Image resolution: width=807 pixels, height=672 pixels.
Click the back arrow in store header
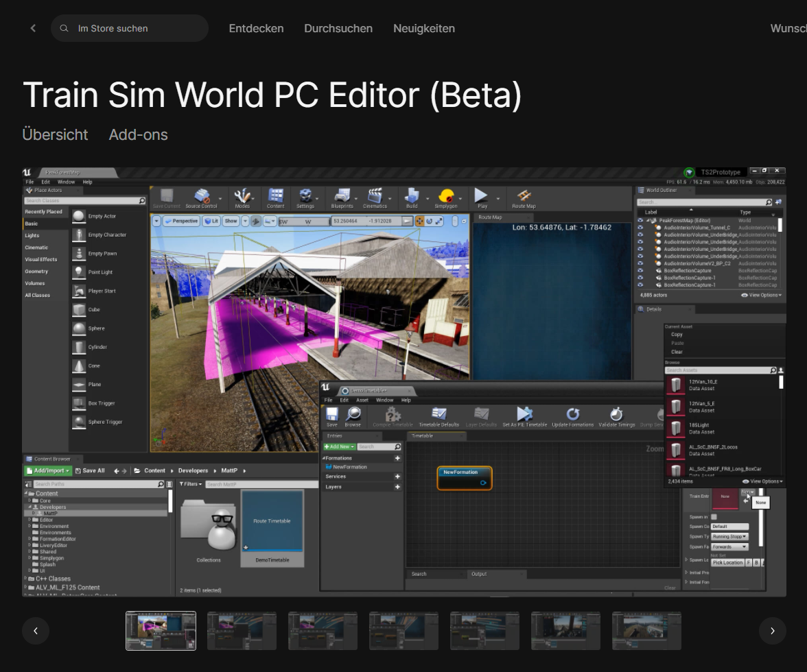point(33,28)
